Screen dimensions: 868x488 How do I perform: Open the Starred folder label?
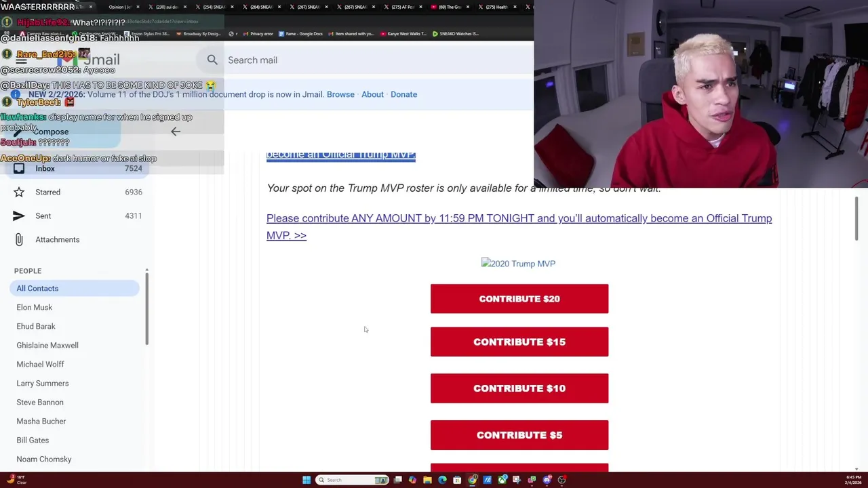tap(47, 192)
